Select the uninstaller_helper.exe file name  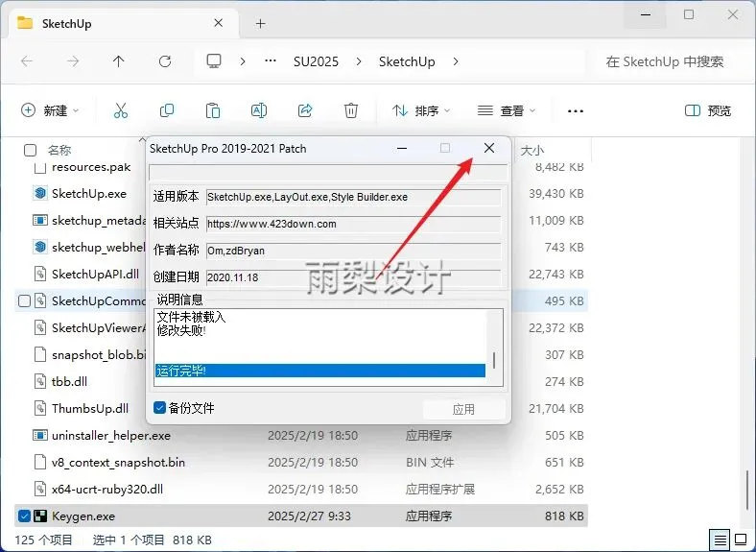pyautogui.click(x=111, y=435)
